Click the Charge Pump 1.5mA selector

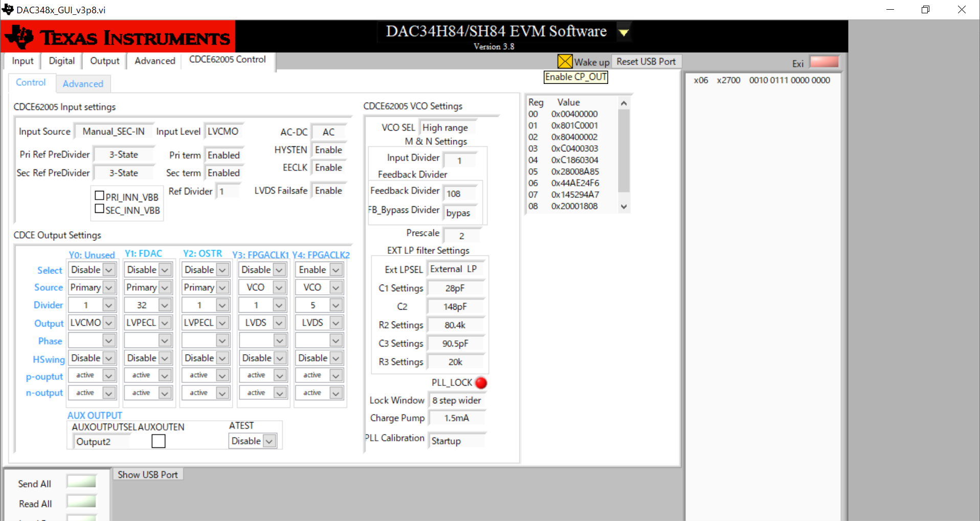tap(456, 418)
